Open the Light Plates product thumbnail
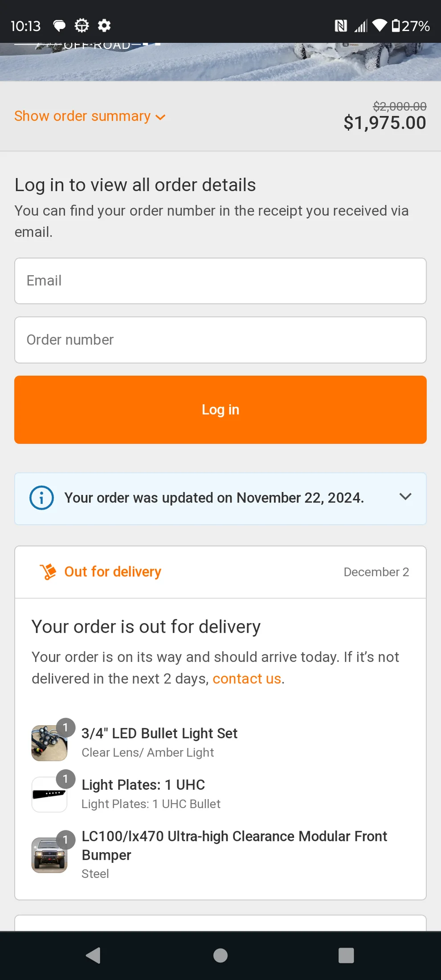The height and width of the screenshot is (980, 441). click(x=49, y=794)
